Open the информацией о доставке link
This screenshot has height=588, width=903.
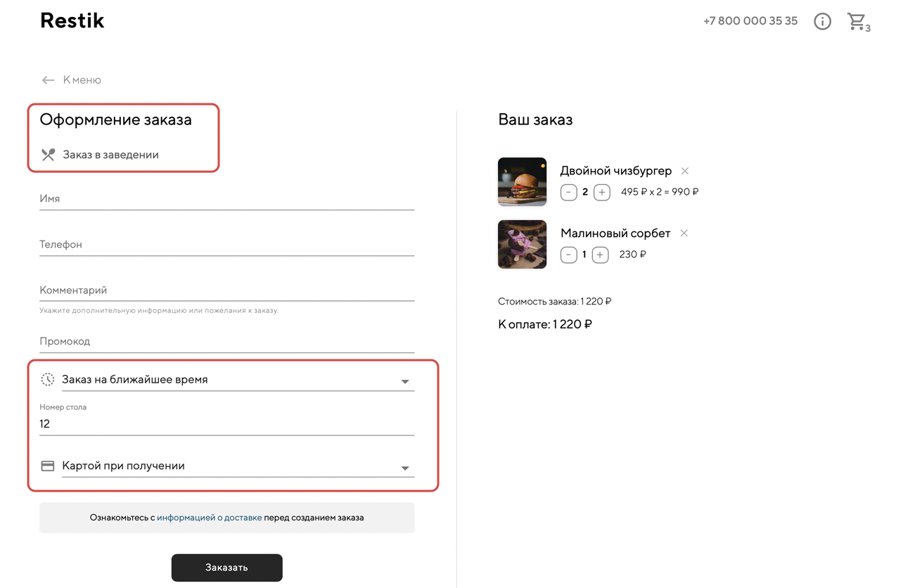coord(209,518)
